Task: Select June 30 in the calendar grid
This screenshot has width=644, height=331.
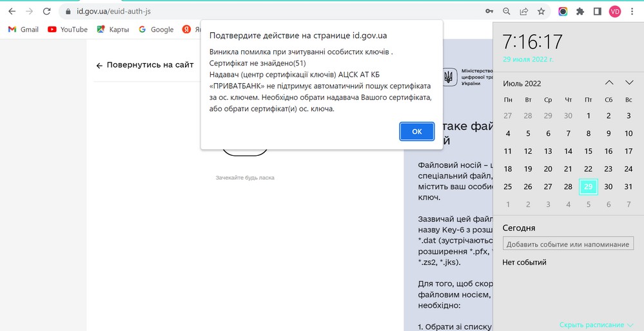Action: [569, 116]
